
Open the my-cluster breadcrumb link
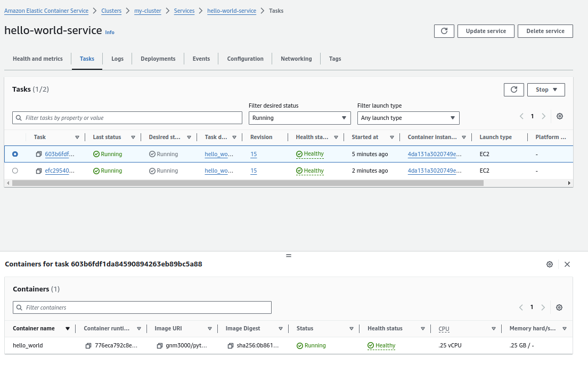[148, 11]
